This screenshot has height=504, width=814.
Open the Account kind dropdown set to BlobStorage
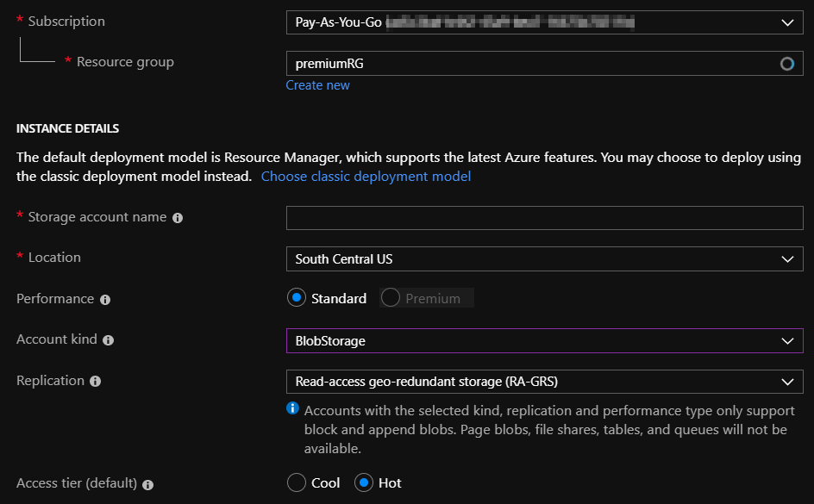click(x=544, y=341)
